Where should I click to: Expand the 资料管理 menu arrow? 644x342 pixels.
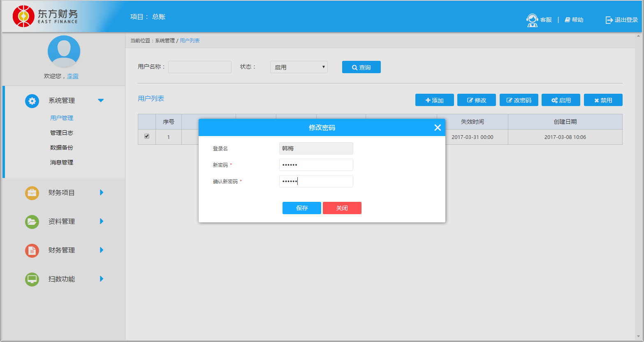pos(102,221)
